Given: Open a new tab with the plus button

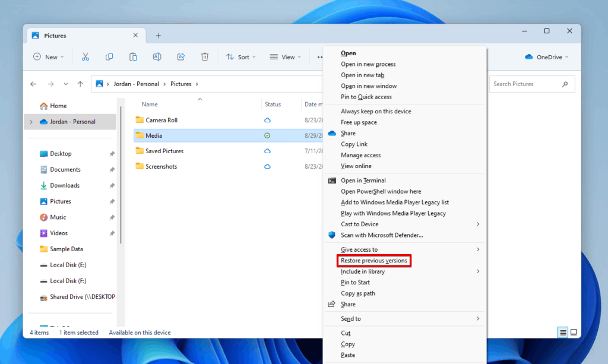Looking at the screenshot, I should (158, 36).
